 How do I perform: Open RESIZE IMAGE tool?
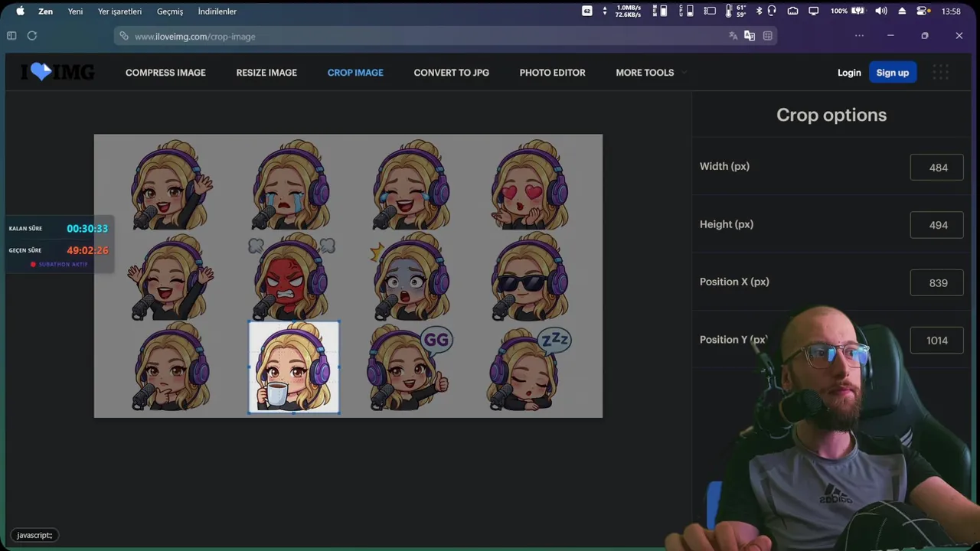point(266,73)
